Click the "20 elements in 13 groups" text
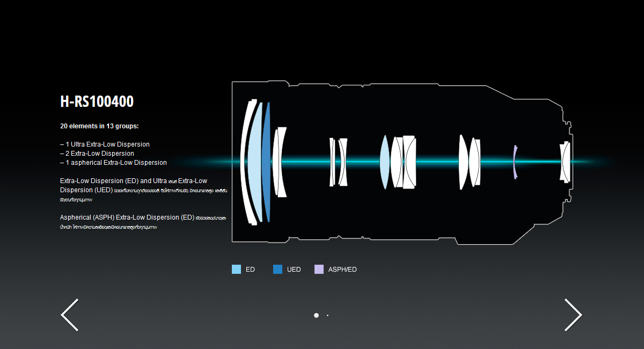Viewport: 644px width, 349px height. [x=99, y=126]
